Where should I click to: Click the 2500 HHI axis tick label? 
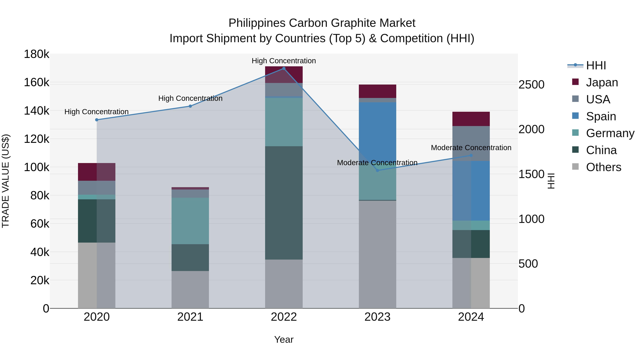tap(531, 84)
